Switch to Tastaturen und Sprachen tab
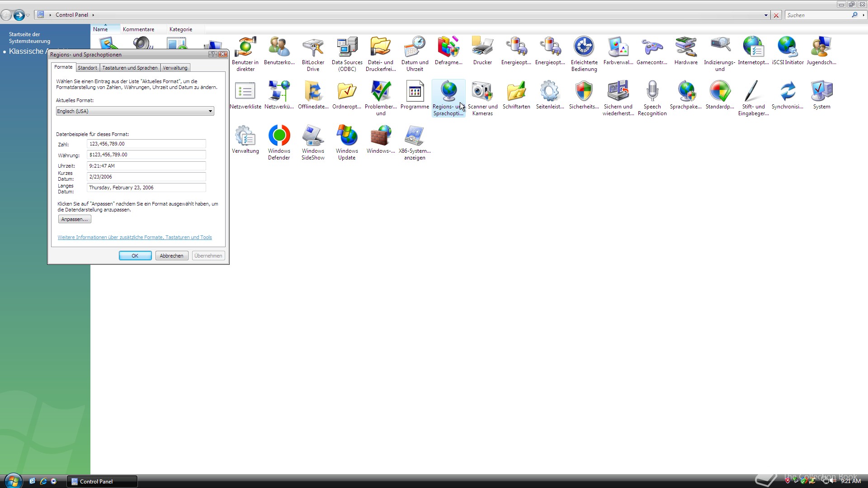The height and width of the screenshot is (488, 868). coord(130,68)
